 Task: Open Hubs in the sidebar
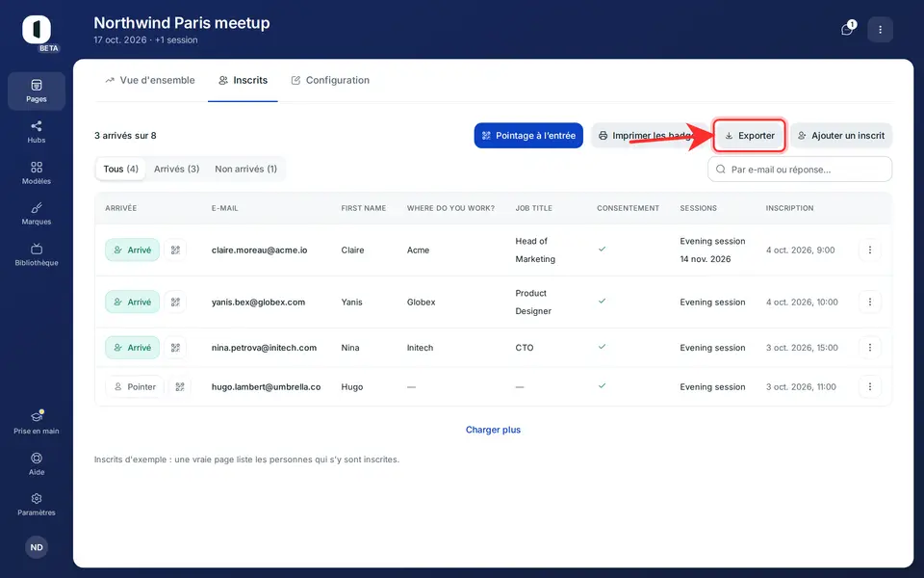click(37, 132)
